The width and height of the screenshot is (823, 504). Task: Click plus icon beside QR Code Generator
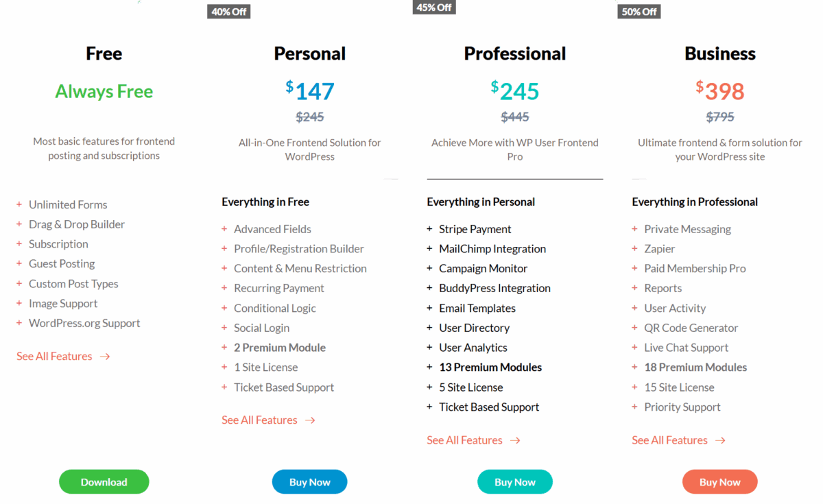(x=634, y=328)
